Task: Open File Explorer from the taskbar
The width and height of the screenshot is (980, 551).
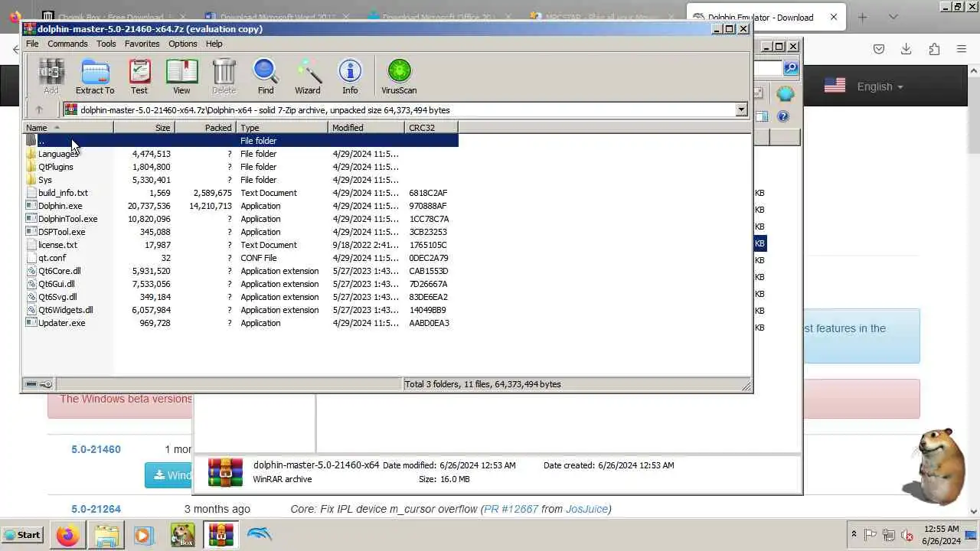Action: point(107,535)
